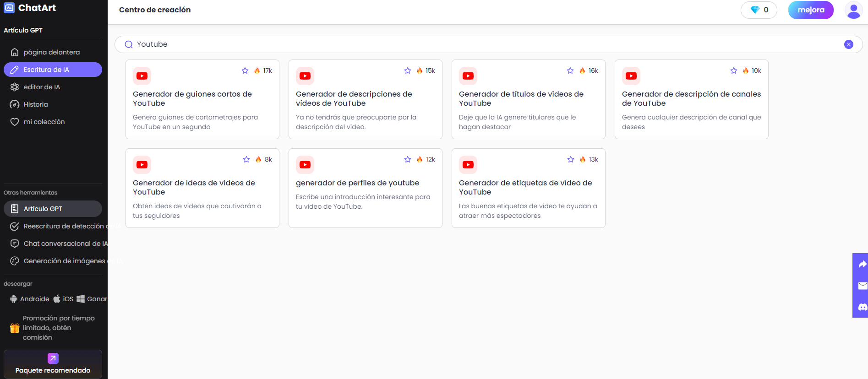The width and height of the screenshot is (868, 379).
Task: Open Generador de ideas de vídeos title
Action: (x=194, y=187)
